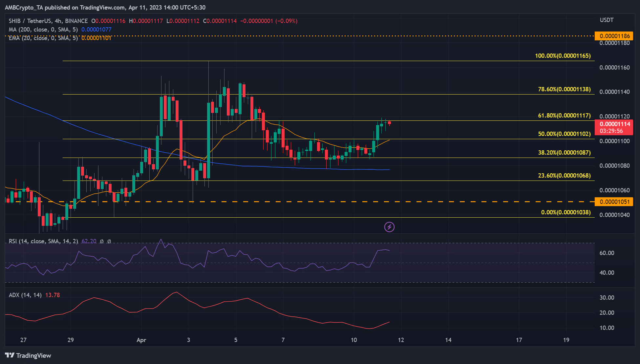The height and width of the screenshot is (364, 640).
Task: Click the ADX 20.00 scale value
Action: [607, 313]
